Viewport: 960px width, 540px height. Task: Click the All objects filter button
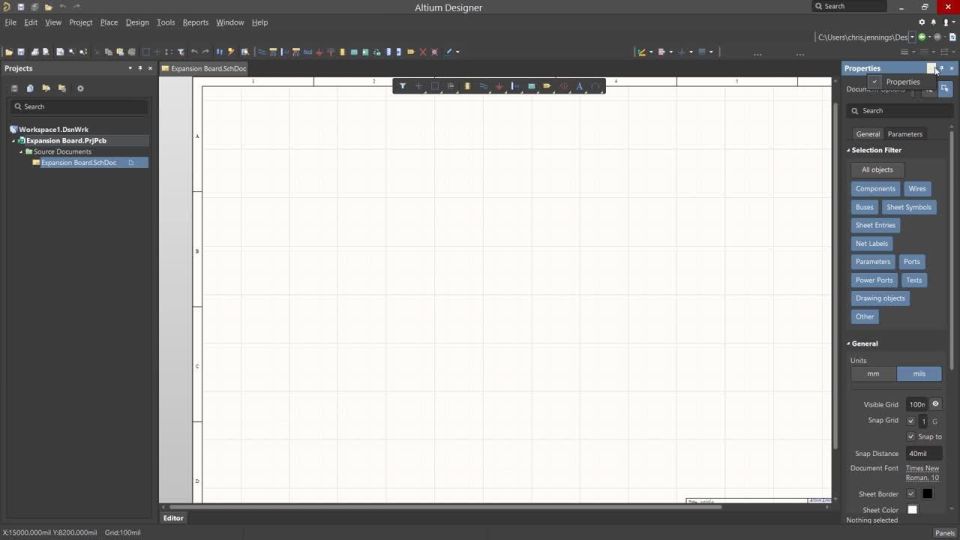click(877, 170)
